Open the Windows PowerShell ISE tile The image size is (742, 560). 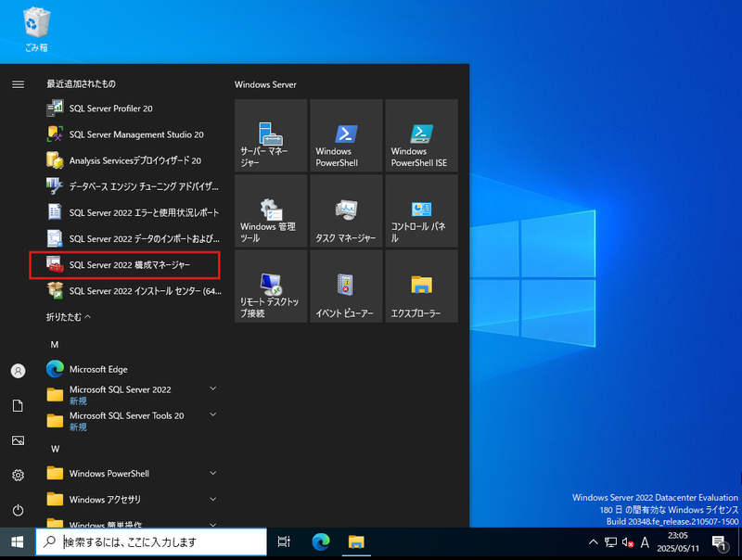point(422,135)
